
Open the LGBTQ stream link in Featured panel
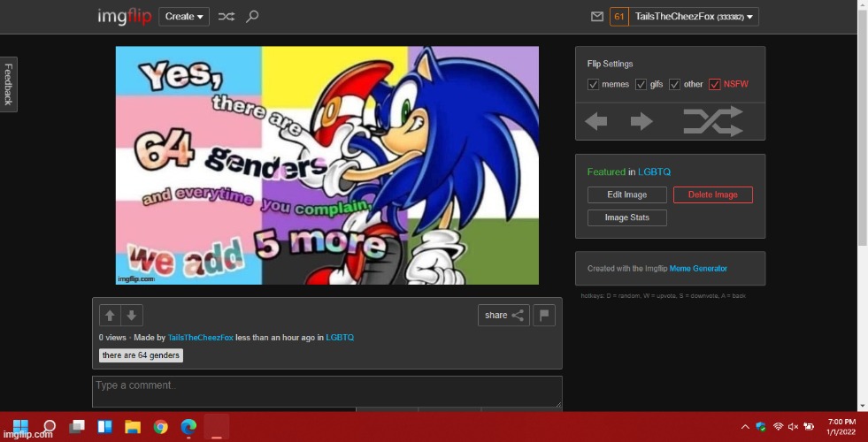pos(654,172)
